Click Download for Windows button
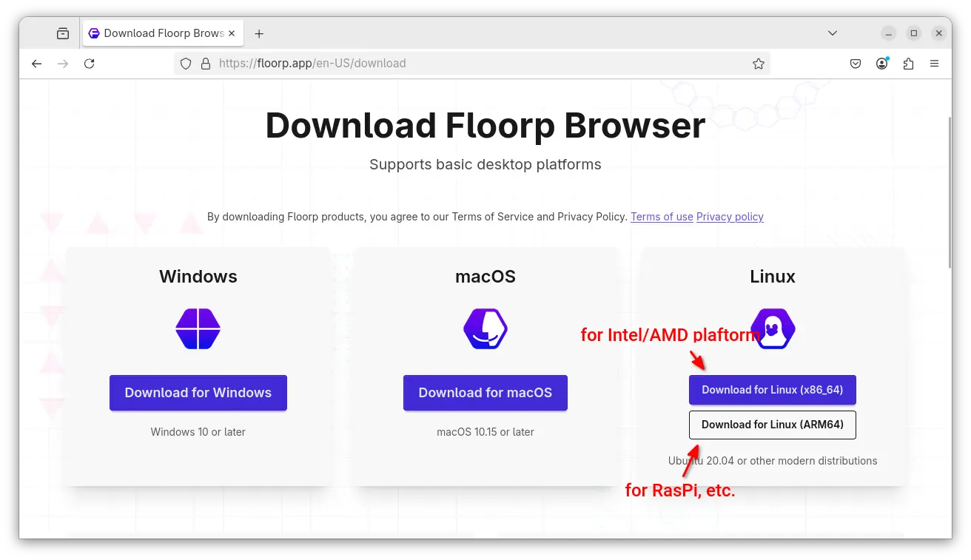Screen dimensions: 971x560 point(198,393)
